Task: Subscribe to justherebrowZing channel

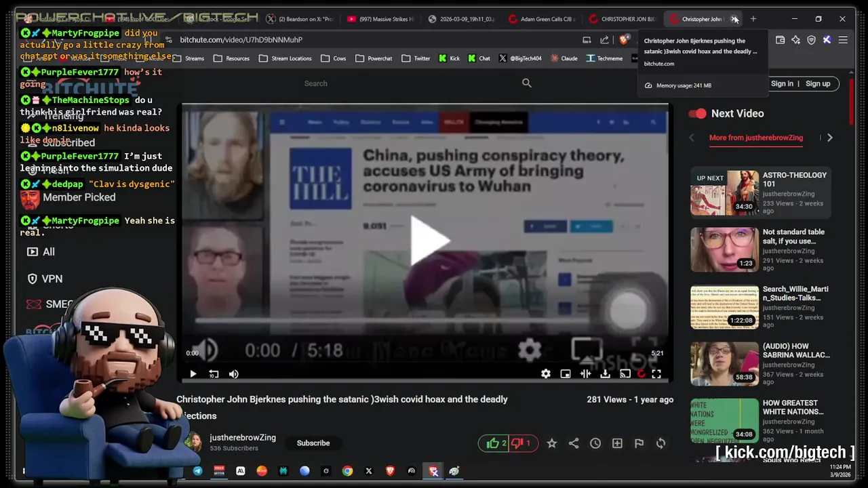Action: 313,443
